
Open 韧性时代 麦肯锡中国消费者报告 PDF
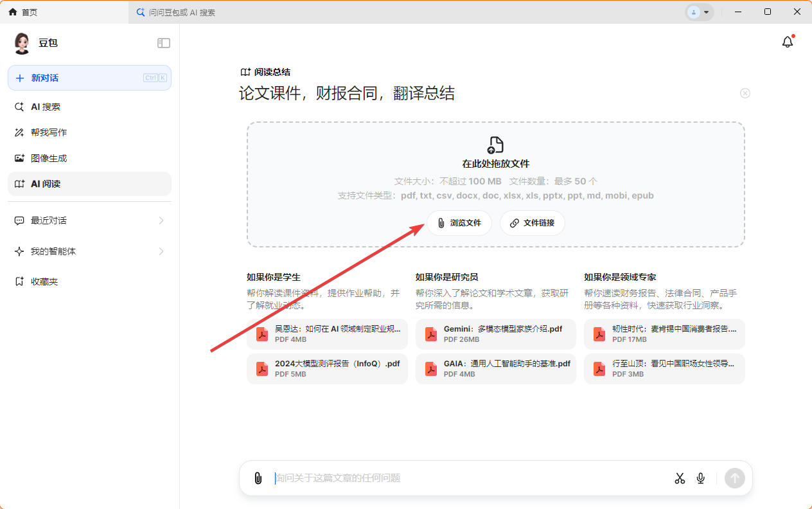(x=664, y=334)
